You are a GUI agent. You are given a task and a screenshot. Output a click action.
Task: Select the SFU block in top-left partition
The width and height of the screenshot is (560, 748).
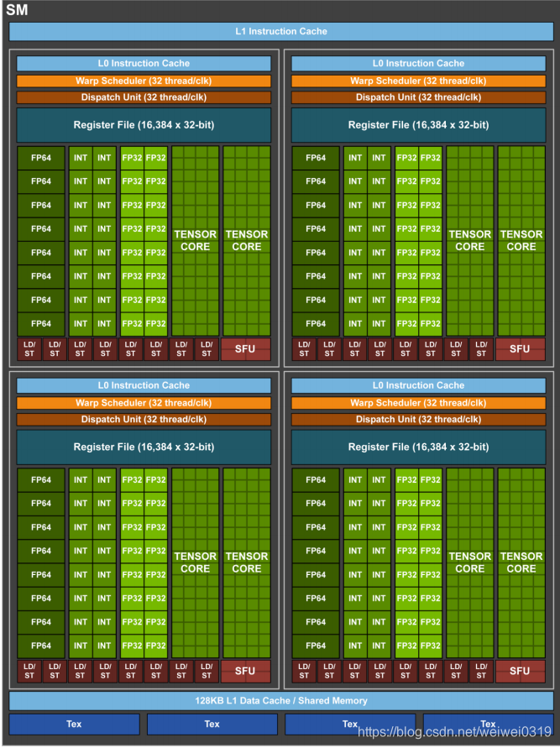(x=245, y=349)
